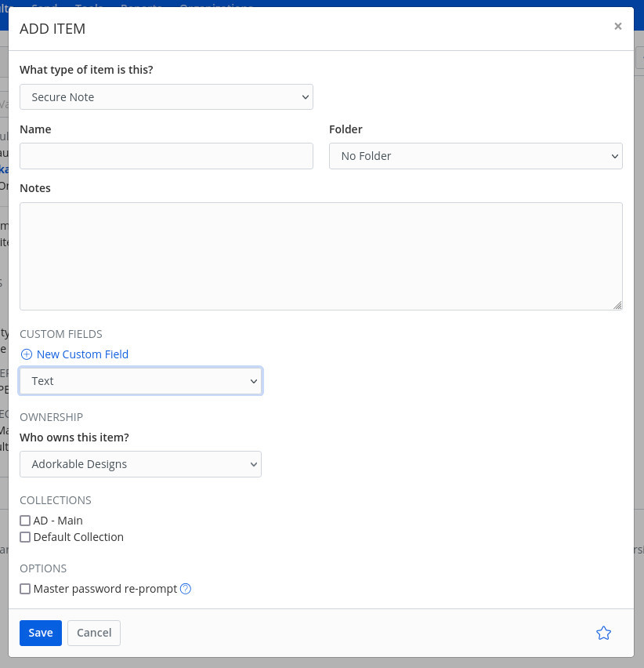Add a field via New Custom Field link
This screenshot has width=644, height=668.
click(82, 354)
